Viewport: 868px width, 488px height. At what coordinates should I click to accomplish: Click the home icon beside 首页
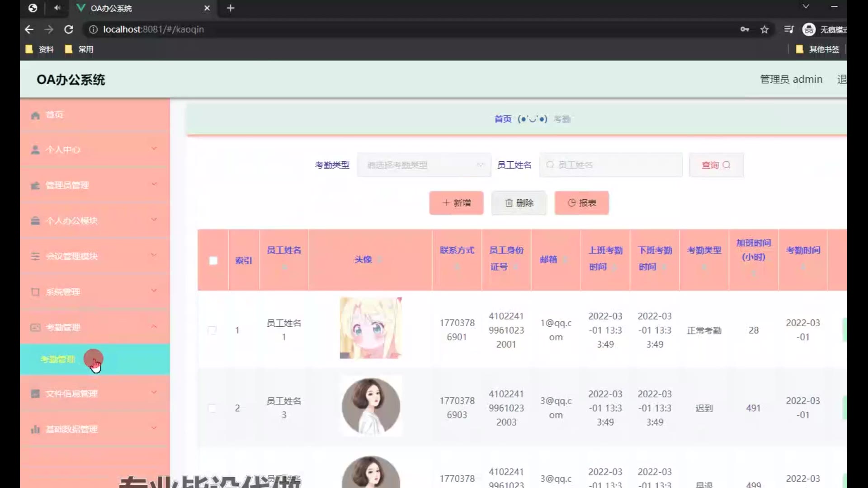[35, 115]
